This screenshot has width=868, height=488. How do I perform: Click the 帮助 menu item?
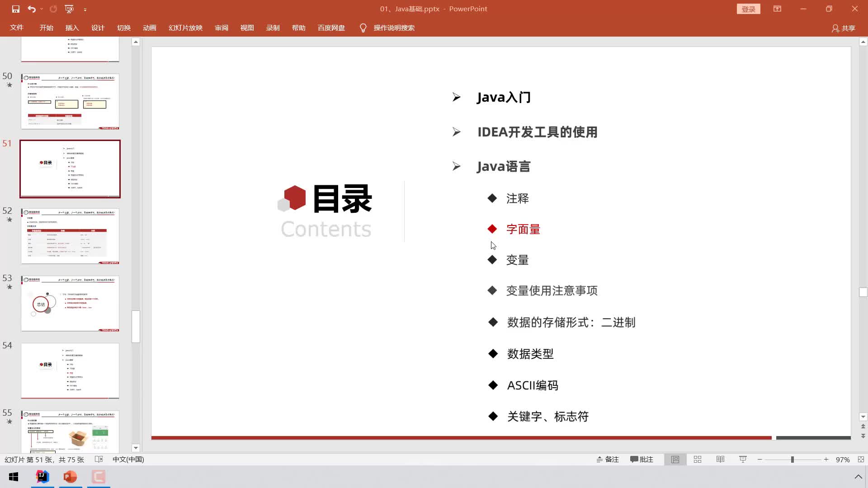[300, 28]
